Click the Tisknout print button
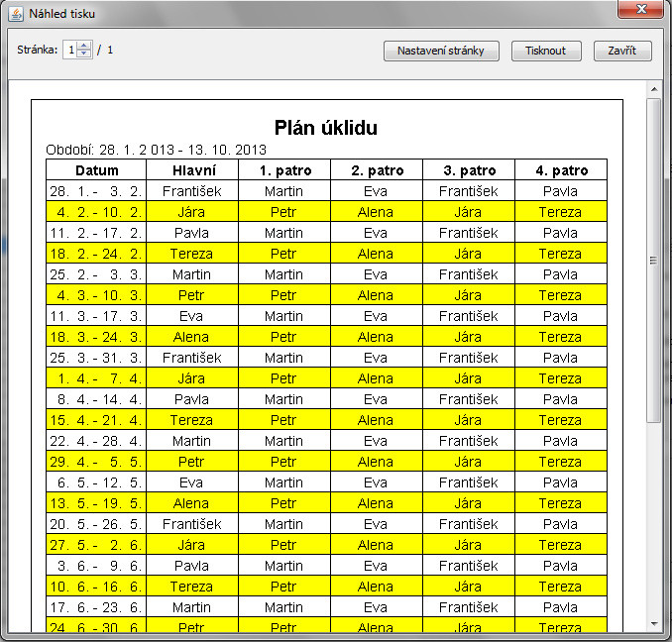The width and height of the screenshot is (672, 642). [546, 51]
